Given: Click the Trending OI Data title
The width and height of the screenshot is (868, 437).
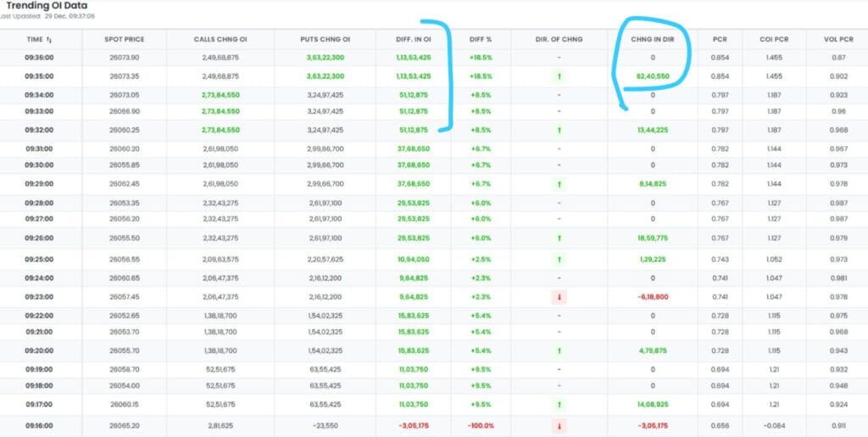Looking at the screenshot, I should pos(52,5).
